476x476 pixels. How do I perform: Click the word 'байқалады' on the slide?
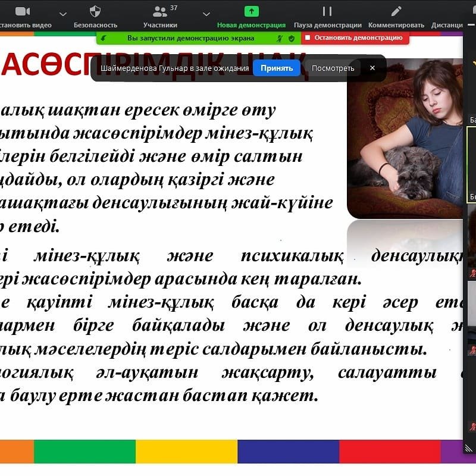[178, 325]
